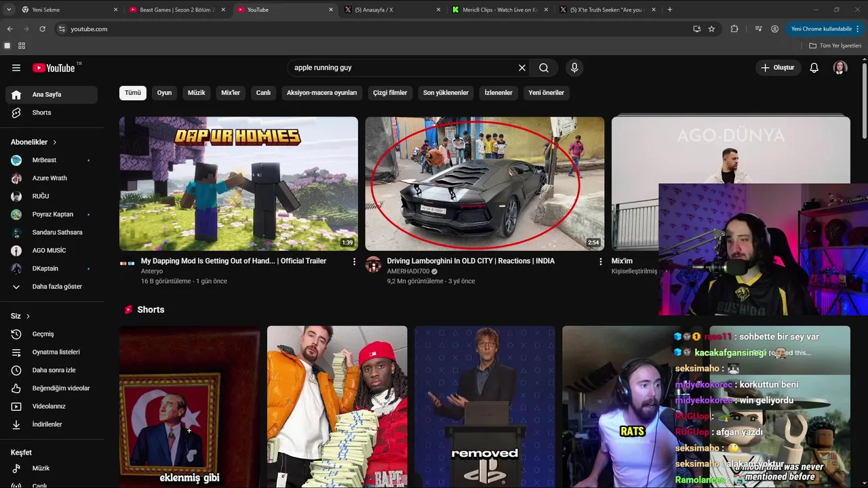Open options menu for Dapping Mod video
This screenshot has width=868, height=488.
click(354, 262)
